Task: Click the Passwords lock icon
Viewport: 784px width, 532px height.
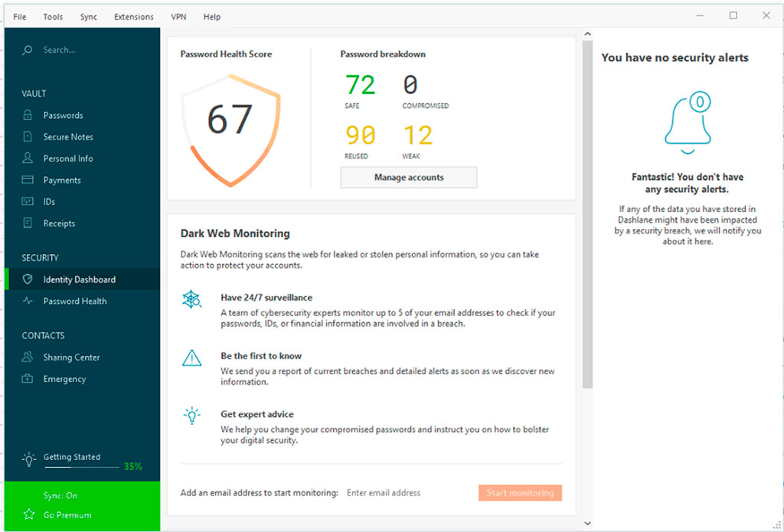Action: click(x=28, y=115)
